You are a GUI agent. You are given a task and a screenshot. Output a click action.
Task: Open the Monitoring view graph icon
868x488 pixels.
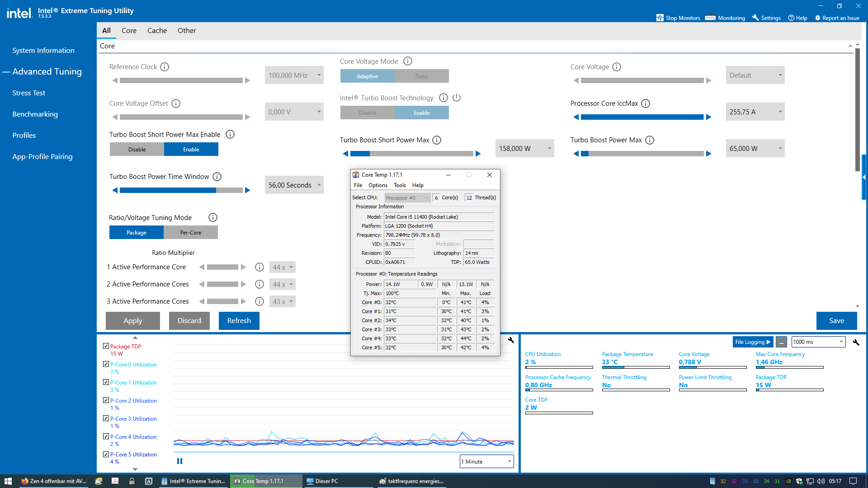pos(710,18)
